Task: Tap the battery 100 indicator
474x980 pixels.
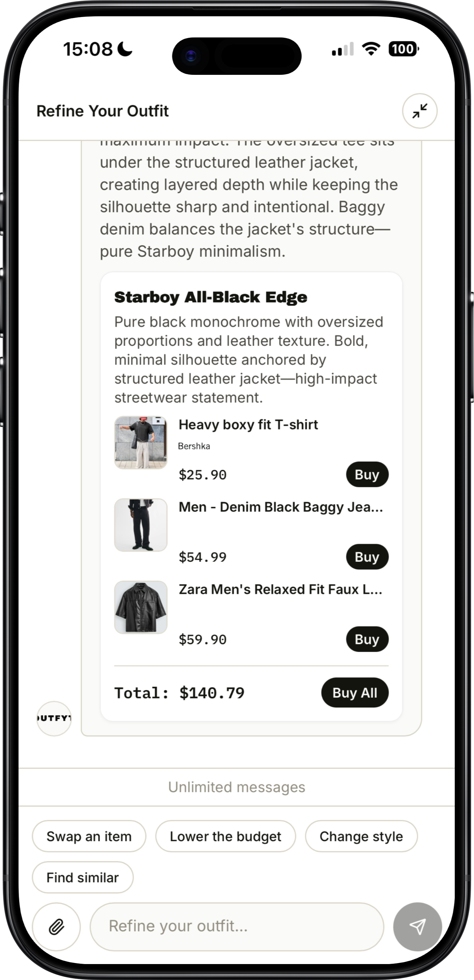Action: [x=403, y=49]
